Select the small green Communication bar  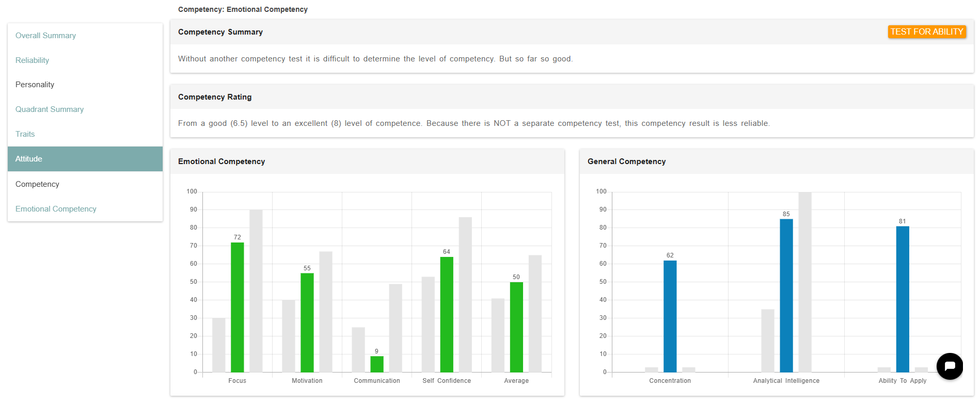tap(377, 364)
